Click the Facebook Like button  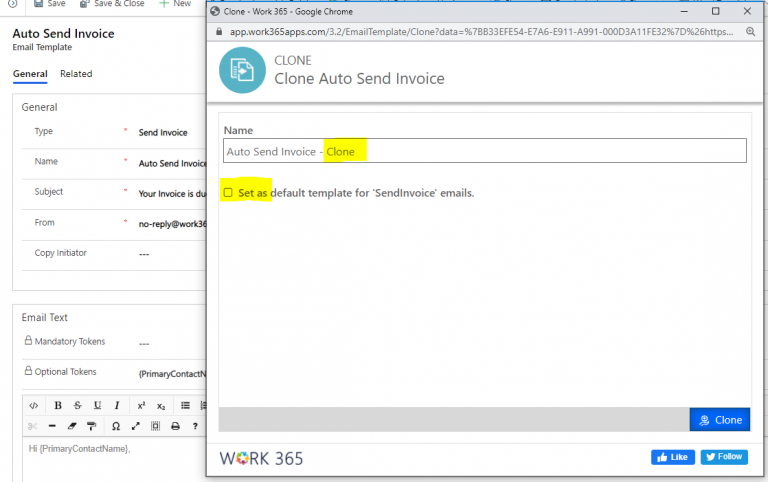672,457
